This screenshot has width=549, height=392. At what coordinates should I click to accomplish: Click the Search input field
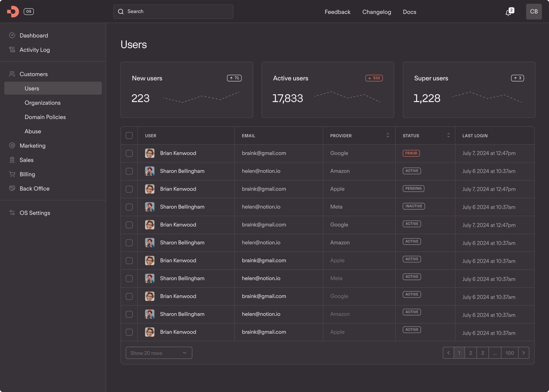(x=173, y=12)
